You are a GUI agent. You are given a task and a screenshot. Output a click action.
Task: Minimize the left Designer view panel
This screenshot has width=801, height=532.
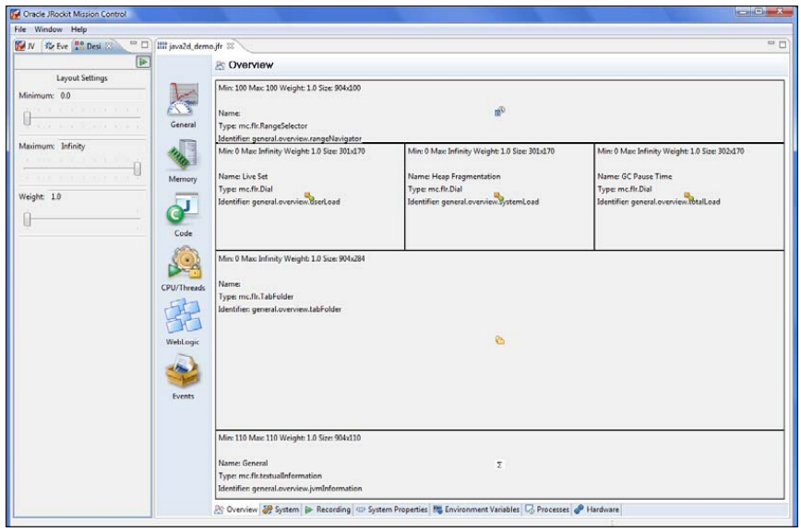[x=133, y=45]
